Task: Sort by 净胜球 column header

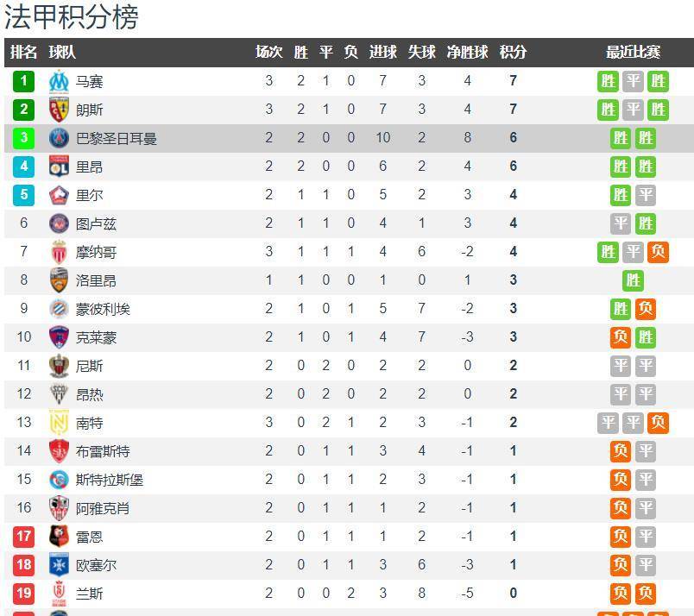Action: [x=467, y=53]
